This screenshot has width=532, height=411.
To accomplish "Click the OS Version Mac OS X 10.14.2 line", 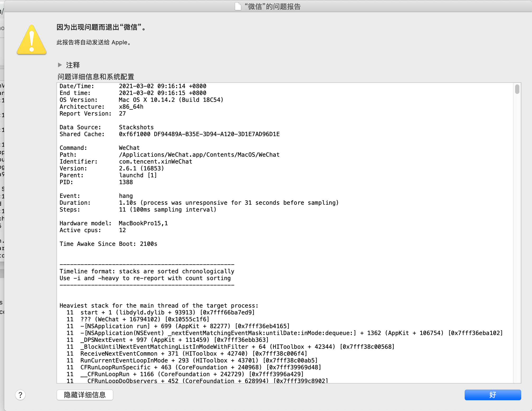I will (x=141, y=100).
